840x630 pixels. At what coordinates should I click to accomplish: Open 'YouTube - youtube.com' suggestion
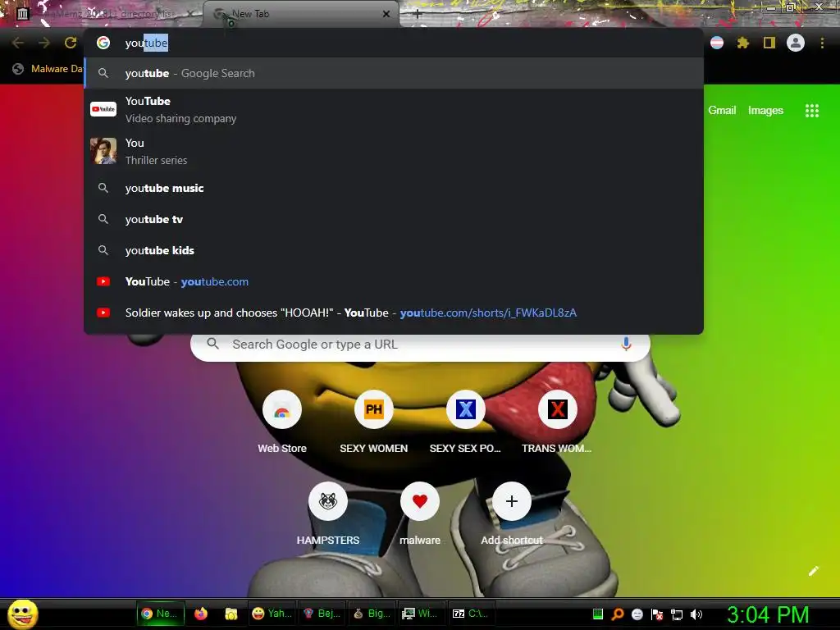coord(394,281)
